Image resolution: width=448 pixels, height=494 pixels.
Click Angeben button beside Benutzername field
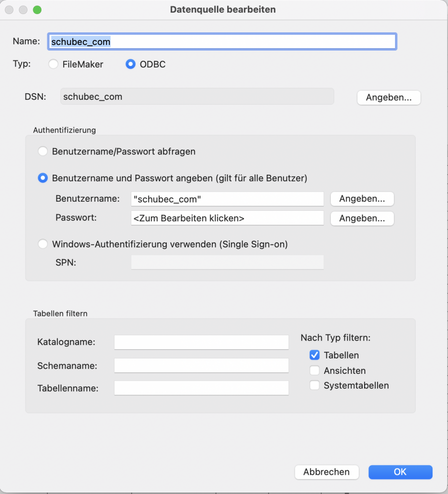[362, 199]
